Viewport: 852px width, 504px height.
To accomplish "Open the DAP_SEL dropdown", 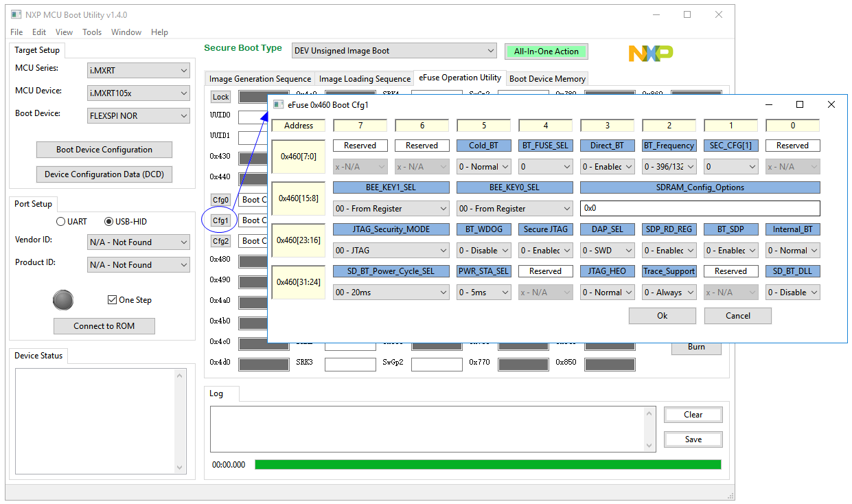I will coord(608,251).
